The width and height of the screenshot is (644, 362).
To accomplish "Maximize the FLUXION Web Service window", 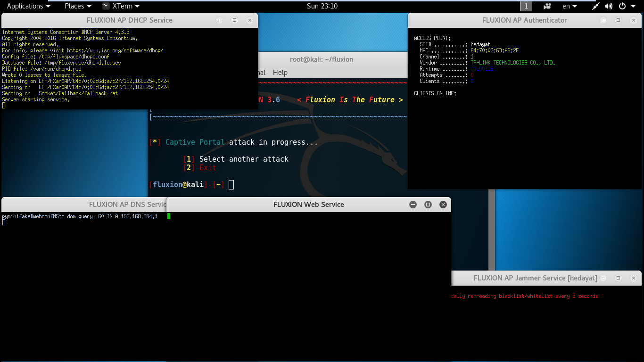I will [x=428, y=205].
